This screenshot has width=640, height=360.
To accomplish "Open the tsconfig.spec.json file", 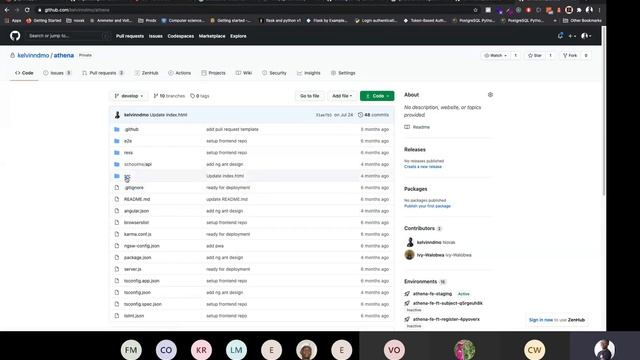I will point(143,304).
